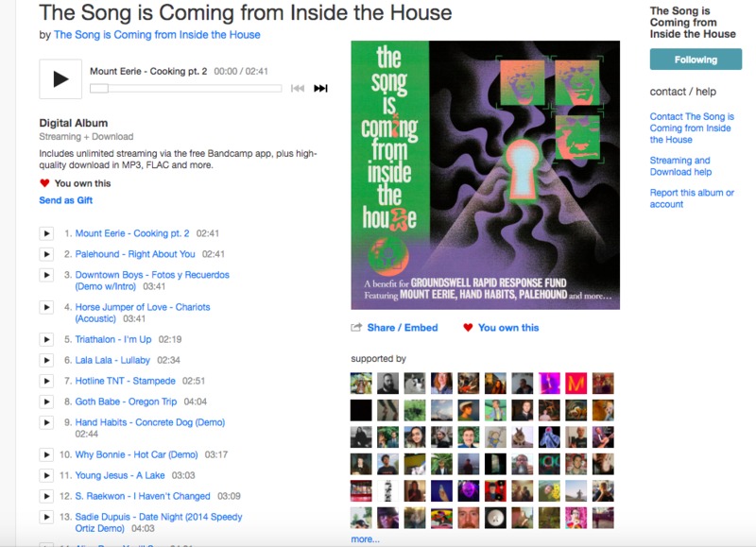Open Streaming and Download help link
This screenshot has width=756, height=547.
point(680,166)
